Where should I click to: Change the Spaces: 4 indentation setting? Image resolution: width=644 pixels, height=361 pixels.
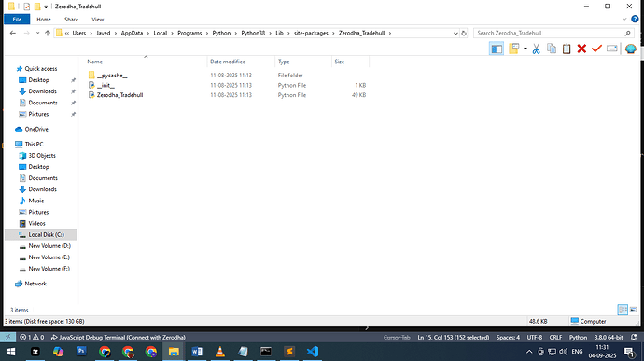508,337
